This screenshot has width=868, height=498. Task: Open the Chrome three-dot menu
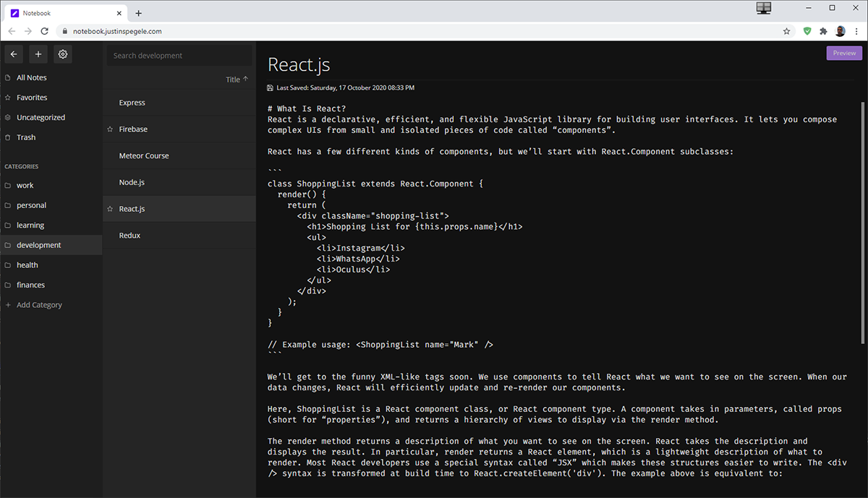tap(856, 31)
